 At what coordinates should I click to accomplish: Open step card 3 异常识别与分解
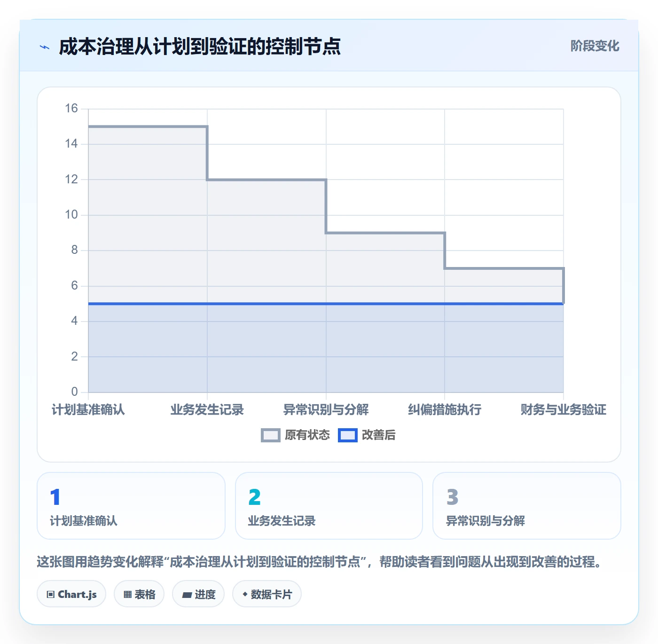(527, 506)
